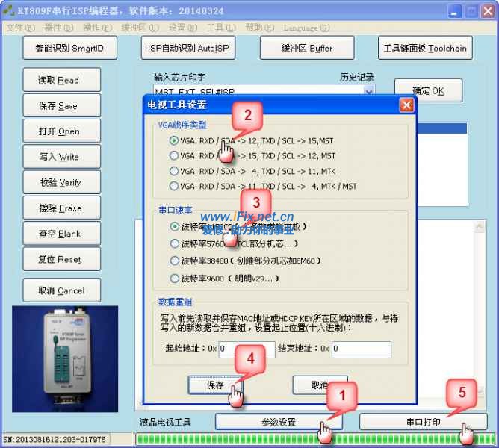
Task: Open the 文件 (File) menu
Action: tap(20, 28)
